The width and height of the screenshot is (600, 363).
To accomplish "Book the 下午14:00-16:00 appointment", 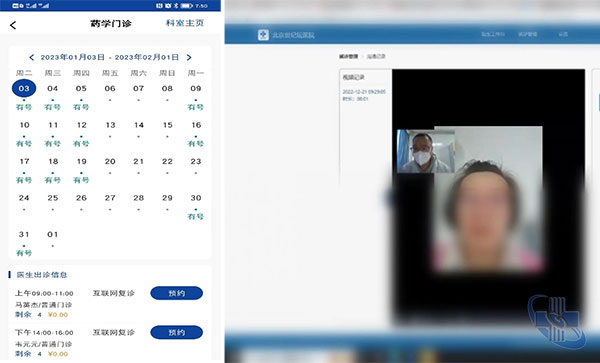I will [x=176, y=332].
